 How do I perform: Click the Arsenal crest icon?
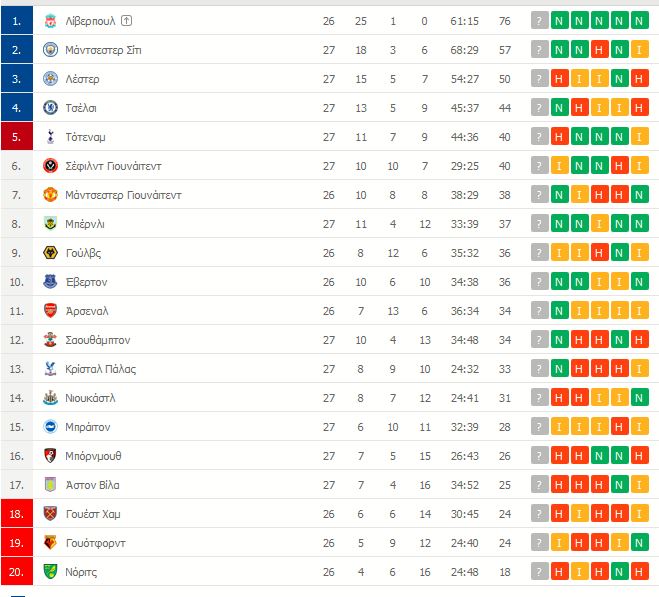point(50,311)
